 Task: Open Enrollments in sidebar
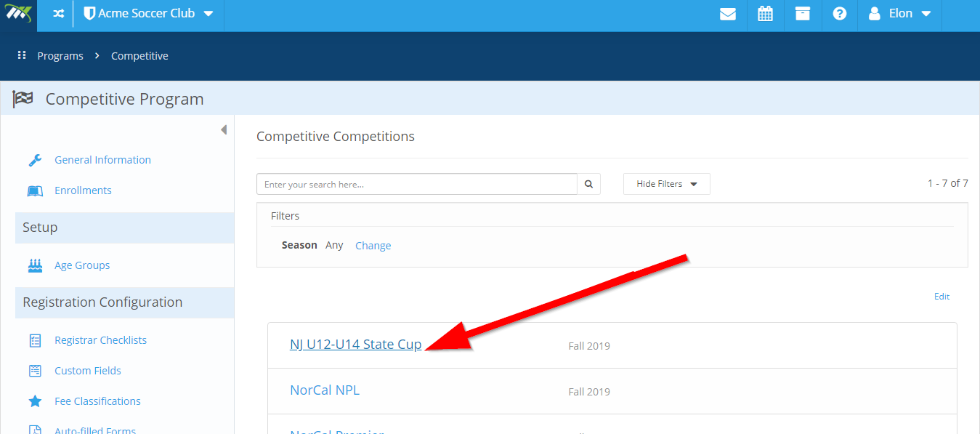pyautogui.click(x=83, y=190)
